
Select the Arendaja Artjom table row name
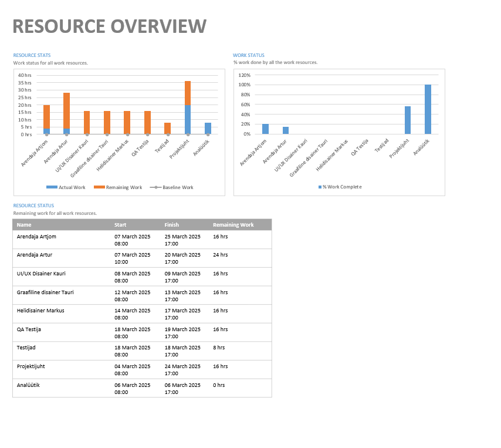36,237
